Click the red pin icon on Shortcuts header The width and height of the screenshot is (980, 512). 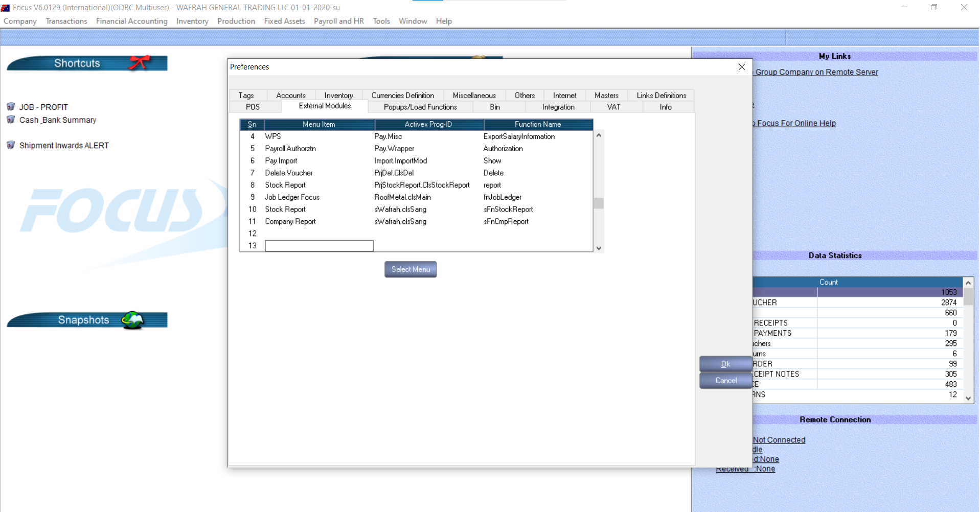coord(139,62)
